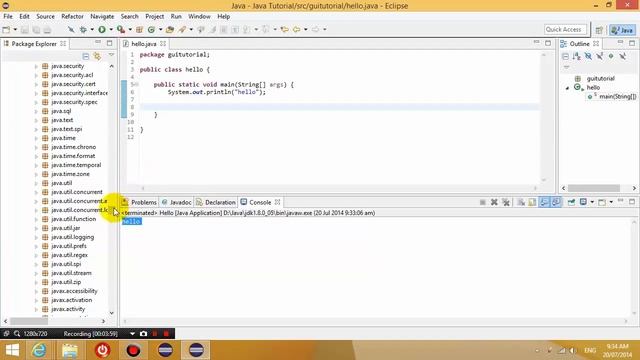Open Package Explorer view menu triangle
The width and height of the screenshot is (640, 360).
click(x=111, y=55)
